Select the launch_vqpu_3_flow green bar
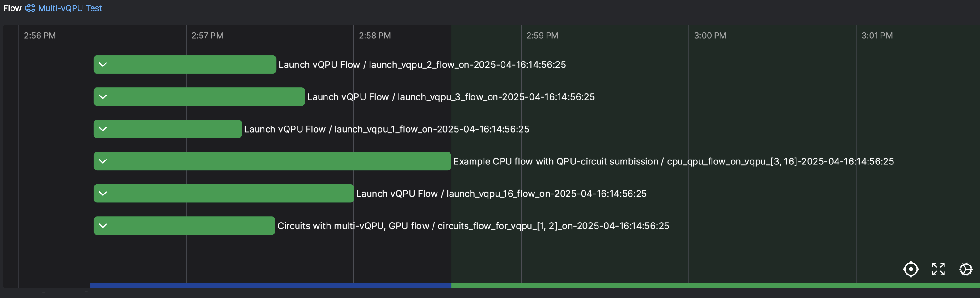Viewport: 980px width, 298px height. coord(199,97)
